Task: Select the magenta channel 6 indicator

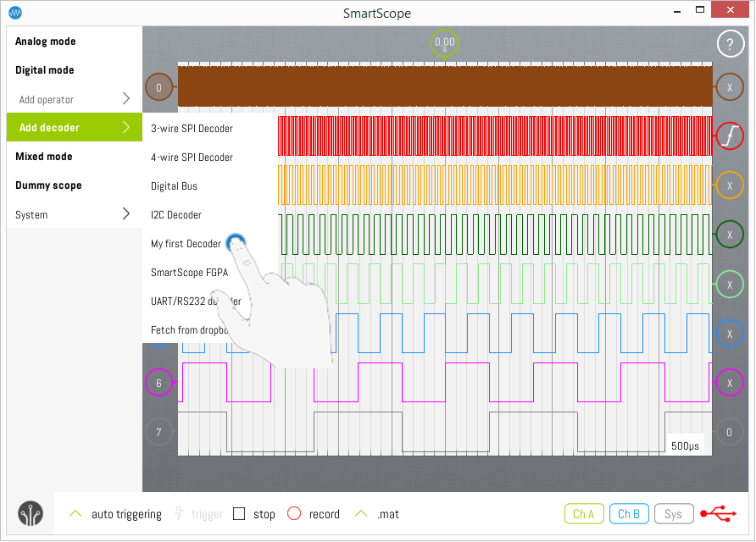Action: [158, 383]
